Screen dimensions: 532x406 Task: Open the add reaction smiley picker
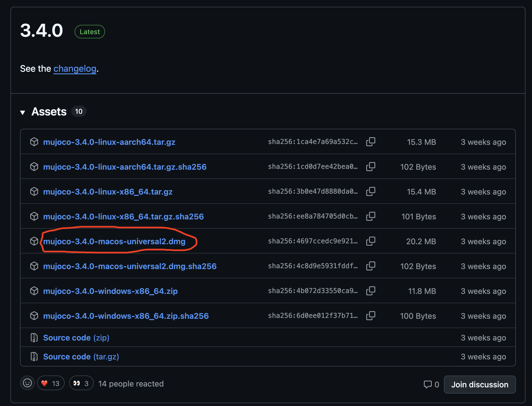[27, 383]
